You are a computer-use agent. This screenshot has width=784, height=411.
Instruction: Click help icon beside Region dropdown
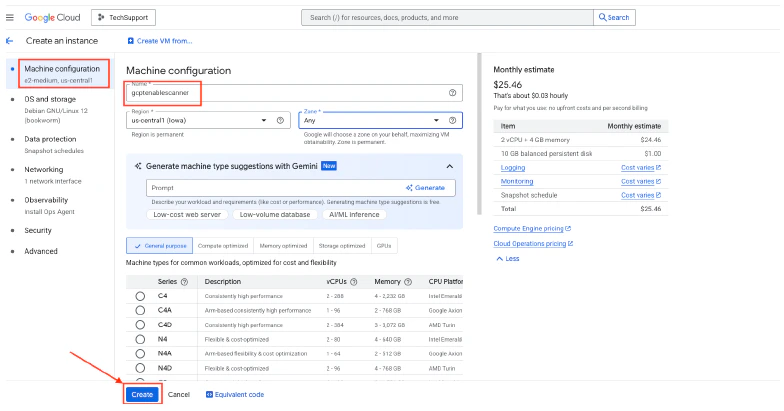coord(280,120)
